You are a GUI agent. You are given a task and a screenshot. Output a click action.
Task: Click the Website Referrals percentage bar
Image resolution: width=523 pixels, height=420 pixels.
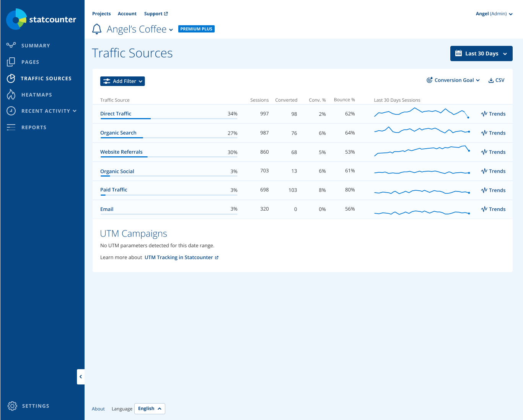(x=169, y=157)
